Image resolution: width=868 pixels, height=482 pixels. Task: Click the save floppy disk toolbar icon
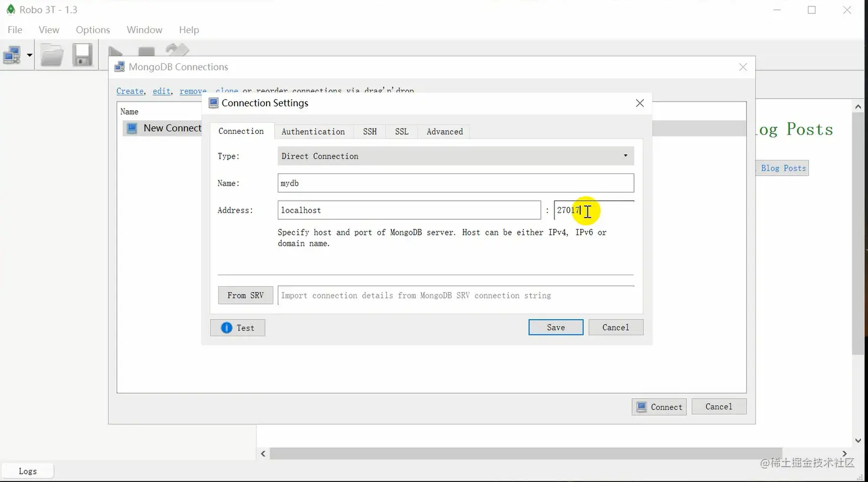83,55
